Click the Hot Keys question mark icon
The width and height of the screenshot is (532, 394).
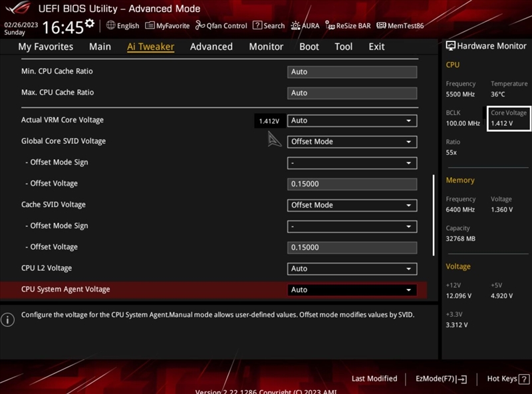point(524,379)
